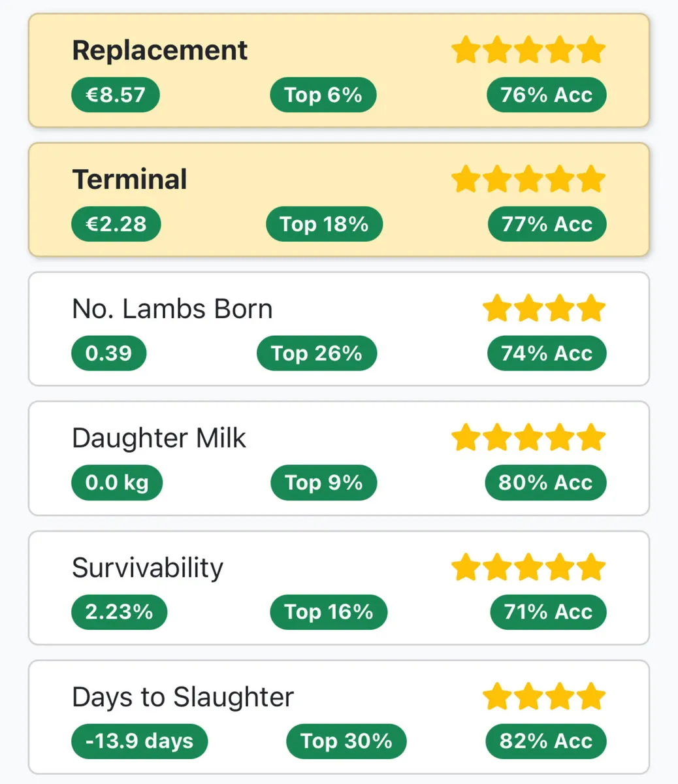The height and width of the screenshot is (784, 678).
Task: Open the Terminal index heading
Action: tap(129, 180)
